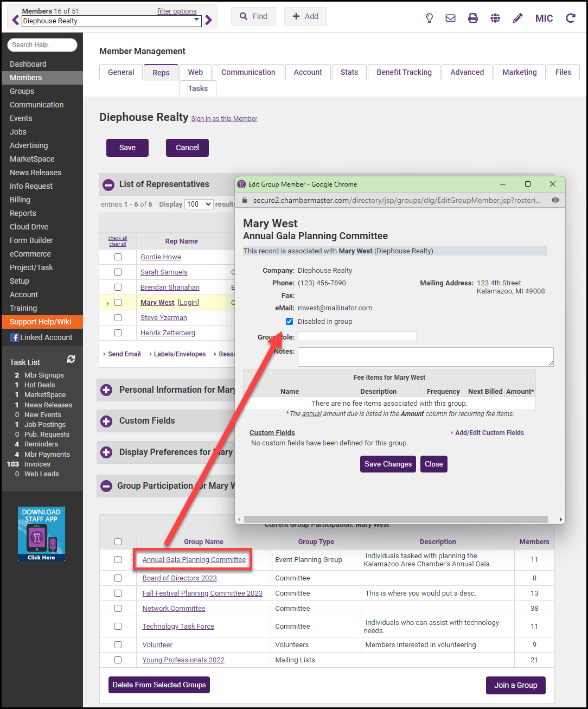Refresh the Task List

click(71, 359)
